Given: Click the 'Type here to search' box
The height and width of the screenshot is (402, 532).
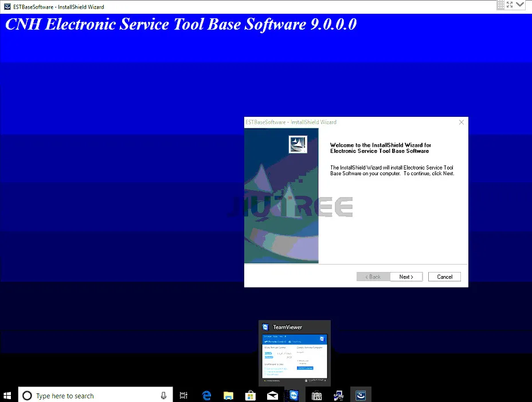Looking at the screenshot, I should [95, 395].
